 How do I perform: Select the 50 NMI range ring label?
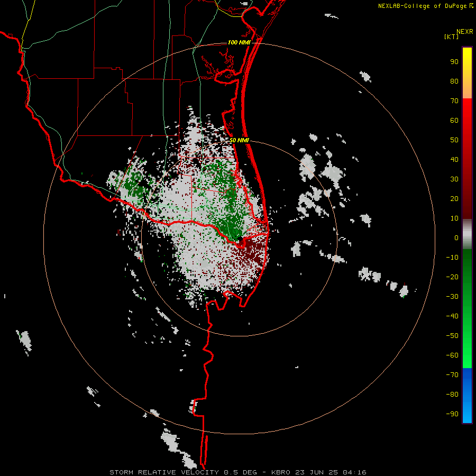[x=239, y=140]
